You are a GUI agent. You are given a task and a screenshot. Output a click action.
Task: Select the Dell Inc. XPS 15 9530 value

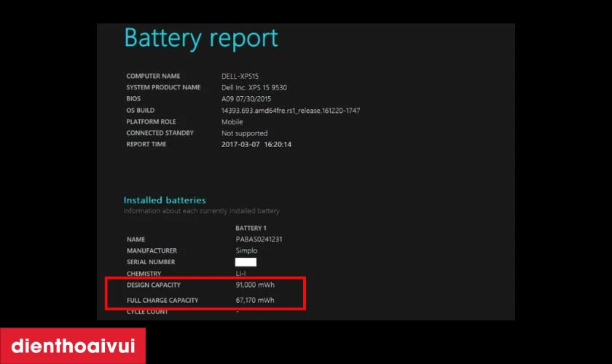254,87
